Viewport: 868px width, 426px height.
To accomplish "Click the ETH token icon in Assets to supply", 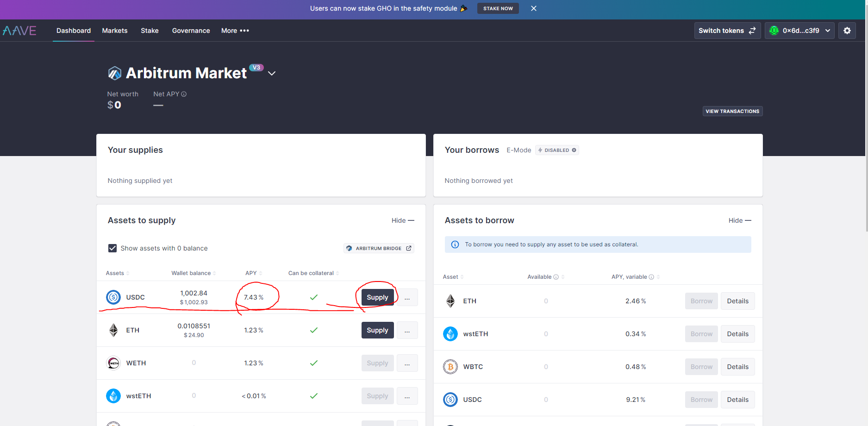I will (x=113, y=330).
